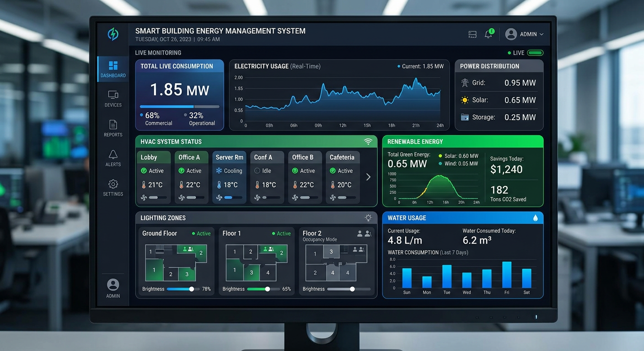Adjust the Server Rm fan speed slider
The image size is (644, 351).
[x=232, y=198]
